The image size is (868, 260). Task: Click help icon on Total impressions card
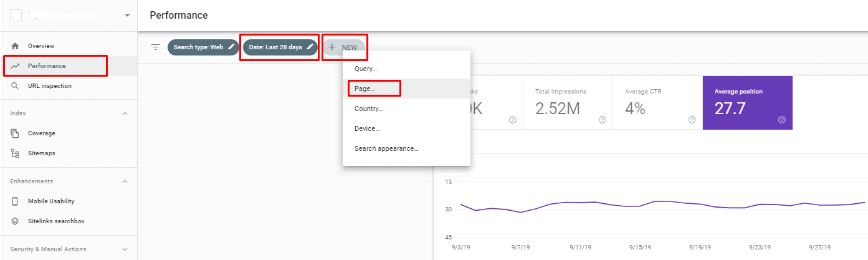click(602, 120)
